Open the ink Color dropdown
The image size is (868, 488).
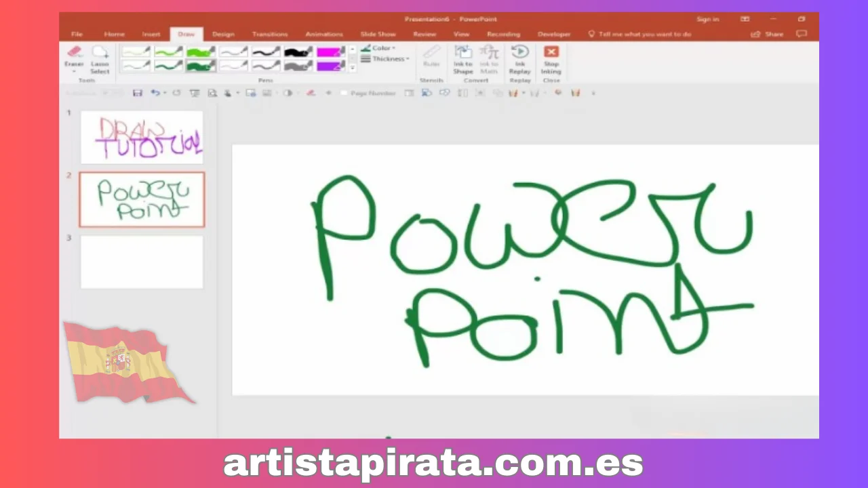[378, 48]
